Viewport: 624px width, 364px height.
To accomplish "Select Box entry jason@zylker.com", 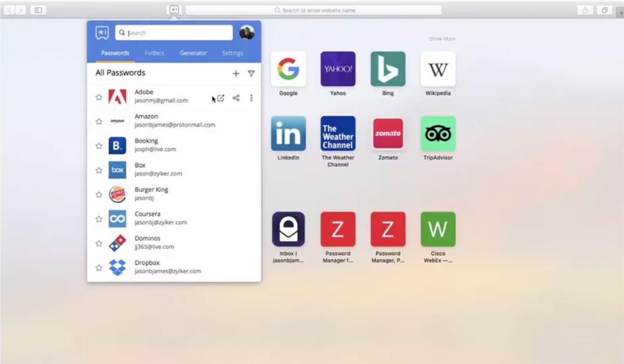I will click(x=174, y=169).
